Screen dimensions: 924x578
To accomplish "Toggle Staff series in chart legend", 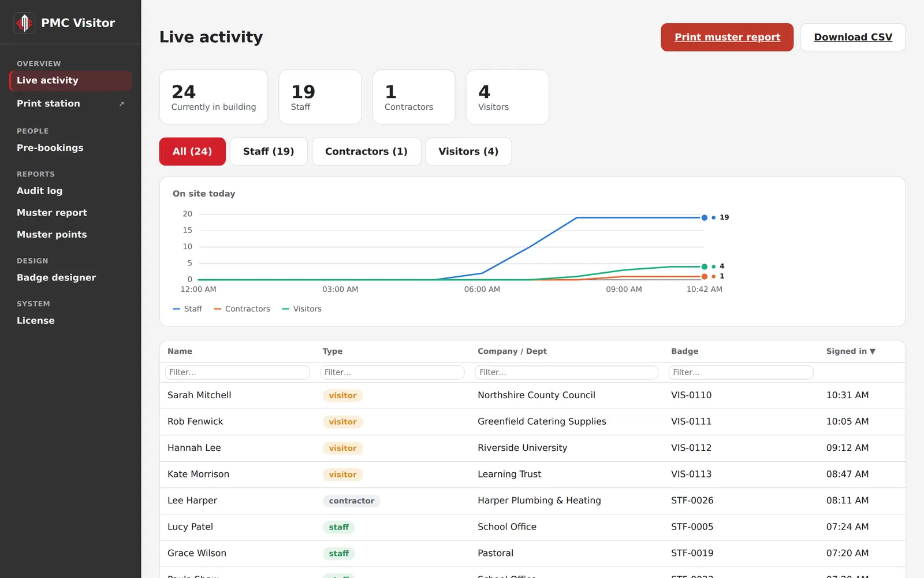I will click(x=188, y=309).
